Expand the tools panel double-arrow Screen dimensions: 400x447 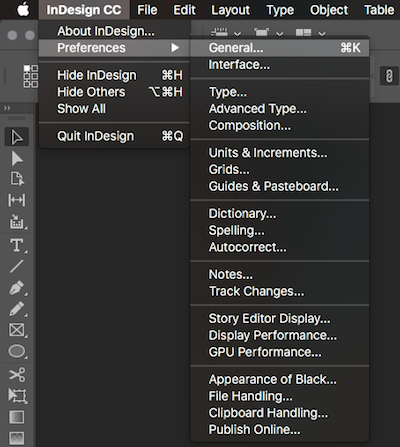pyautogui.click(x=7, y=108)
